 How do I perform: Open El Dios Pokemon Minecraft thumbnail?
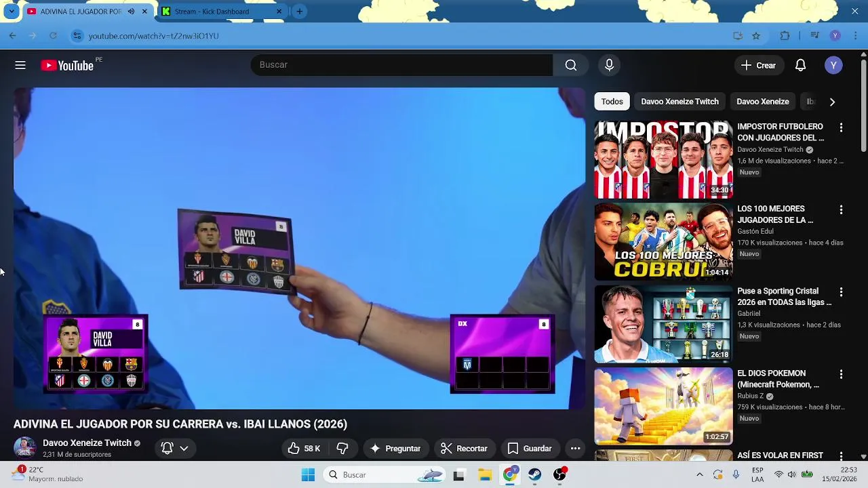(663, 406)
